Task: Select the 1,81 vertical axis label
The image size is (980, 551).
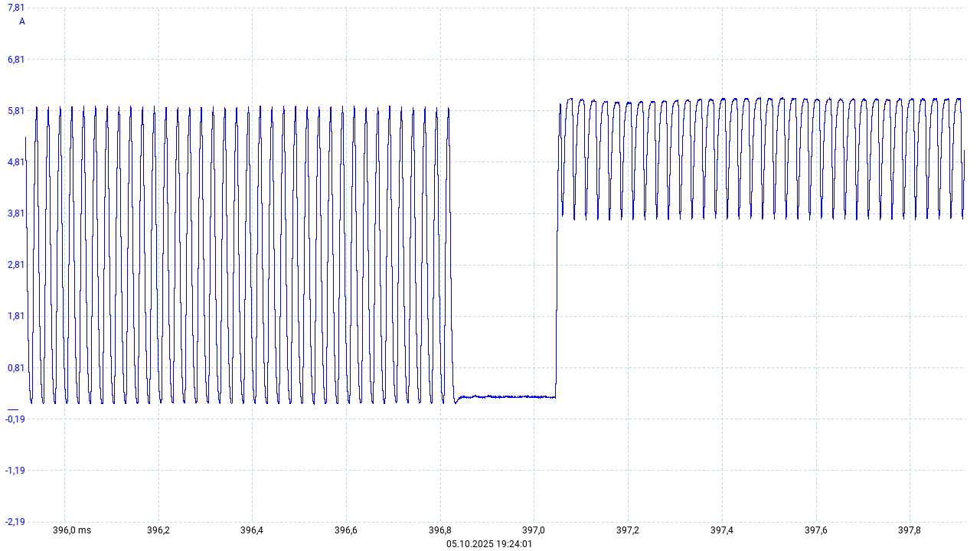Action: (16, 315)
